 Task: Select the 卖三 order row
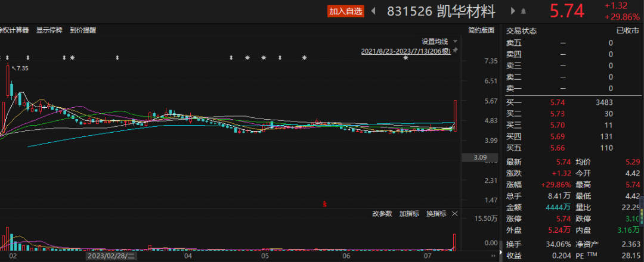coord(572,65)
